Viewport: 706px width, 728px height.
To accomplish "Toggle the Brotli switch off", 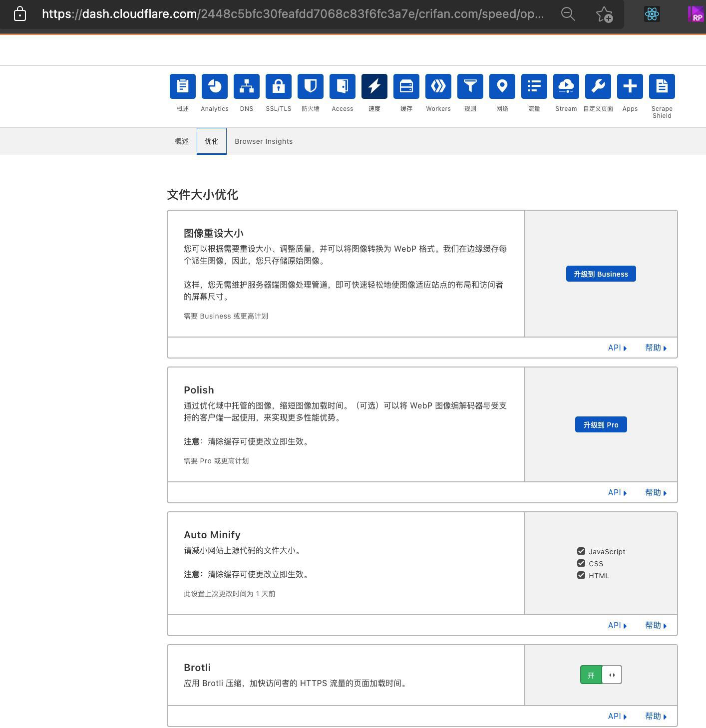I will [601, 675].
